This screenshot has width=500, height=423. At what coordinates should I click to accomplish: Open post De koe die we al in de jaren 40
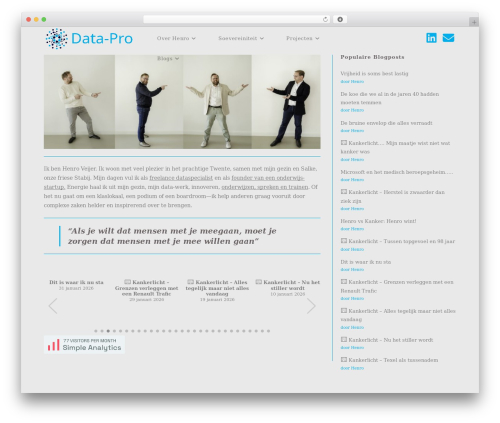390,98
